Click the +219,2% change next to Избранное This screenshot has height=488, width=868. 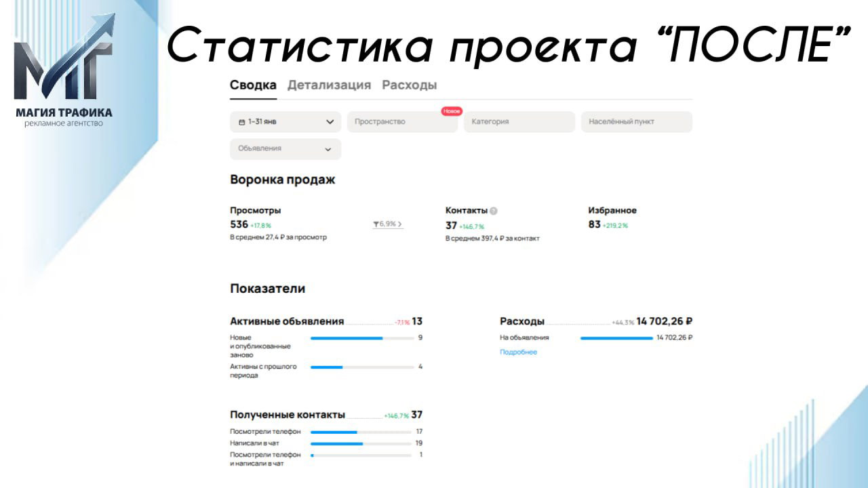tap(615, 226)
